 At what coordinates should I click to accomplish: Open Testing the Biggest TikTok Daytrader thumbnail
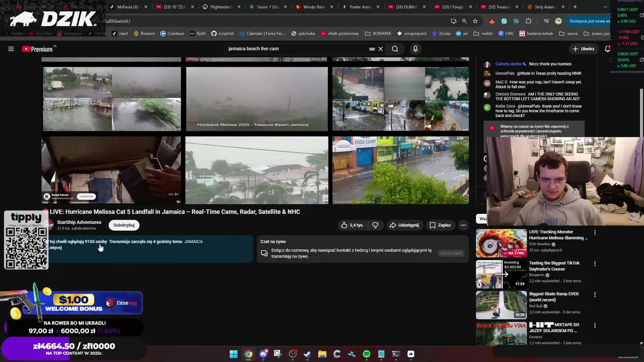(501, 274)
